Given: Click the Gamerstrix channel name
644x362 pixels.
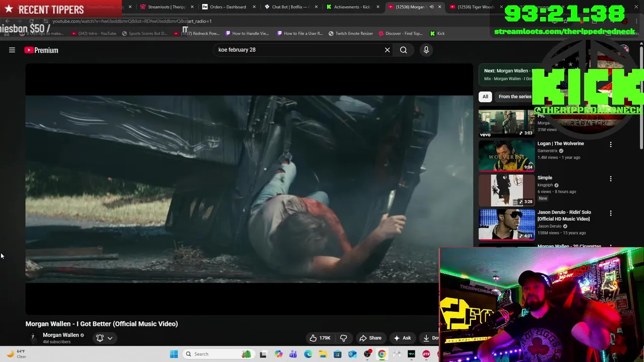Looking at the screenshot, I should [x=547, y=151].
